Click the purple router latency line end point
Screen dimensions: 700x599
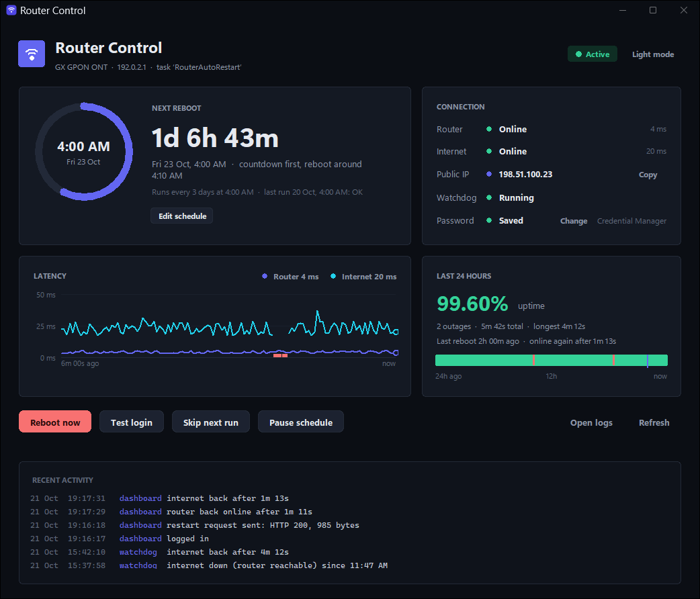(396, 353)
